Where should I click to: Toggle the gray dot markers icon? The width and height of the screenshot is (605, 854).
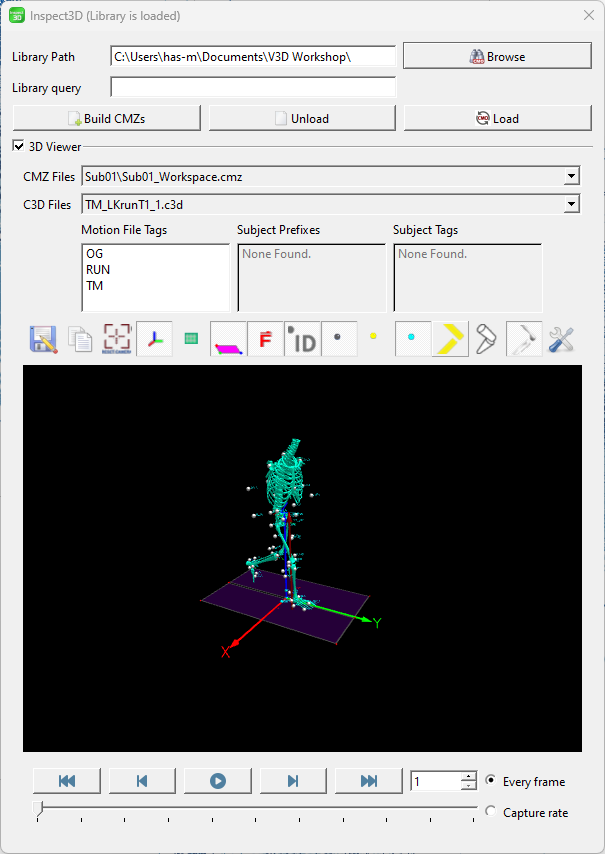coord(339,339)
